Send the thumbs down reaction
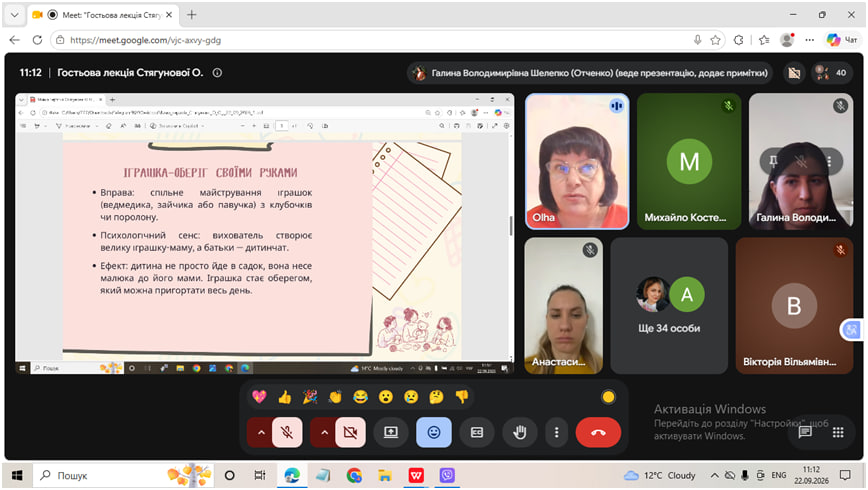The height and width of the screenshot is (490, 868). click(x=462, y=397)
